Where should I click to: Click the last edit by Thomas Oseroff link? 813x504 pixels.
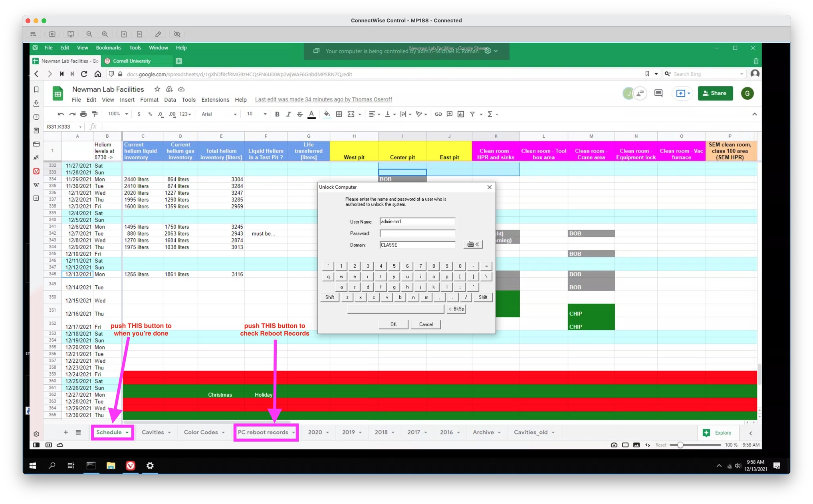tap(323, 100)
